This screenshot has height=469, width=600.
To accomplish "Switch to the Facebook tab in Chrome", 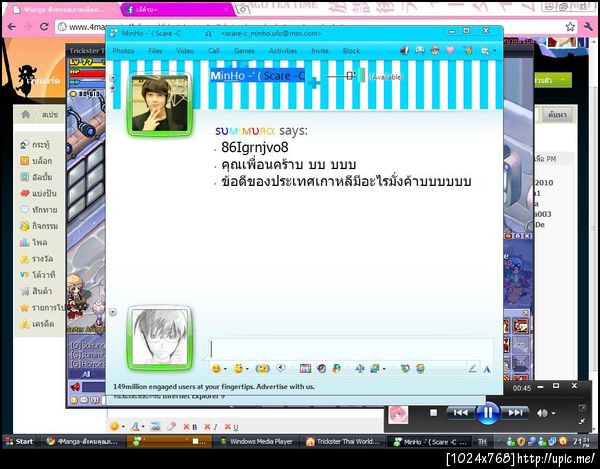I will point(177,10).
